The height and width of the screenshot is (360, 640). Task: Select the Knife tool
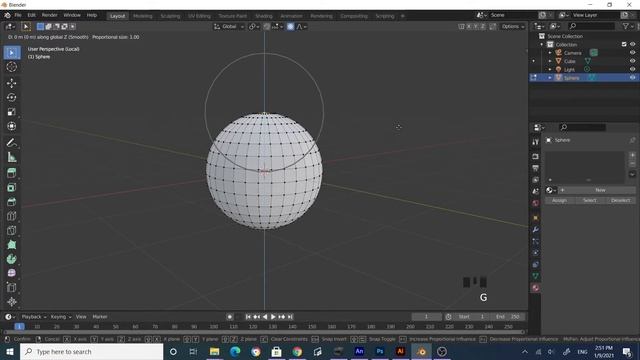point(11,231)
